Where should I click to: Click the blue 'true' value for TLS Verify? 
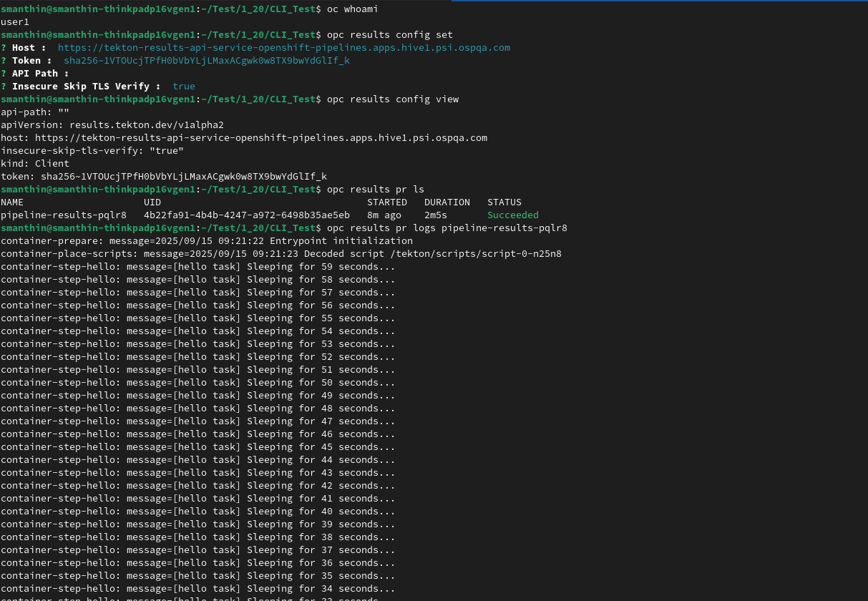click(x=184, y=87)
